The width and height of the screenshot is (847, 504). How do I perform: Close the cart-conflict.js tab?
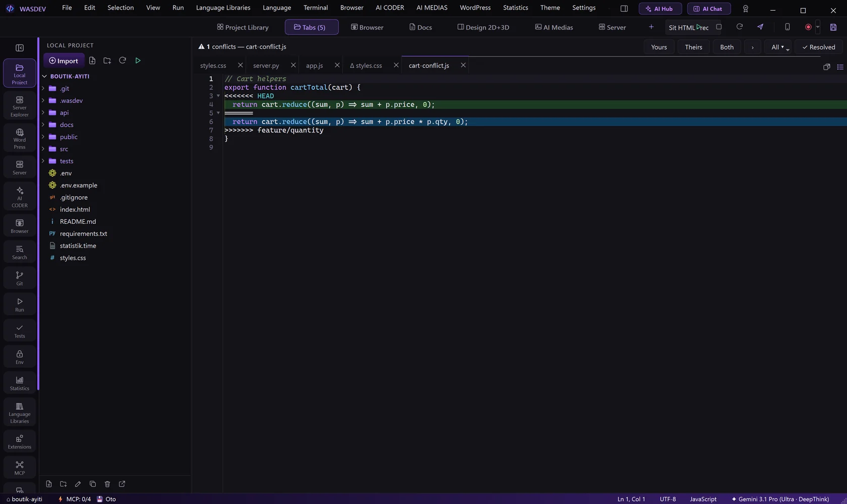pyautogui.click(x=463, y=65)
